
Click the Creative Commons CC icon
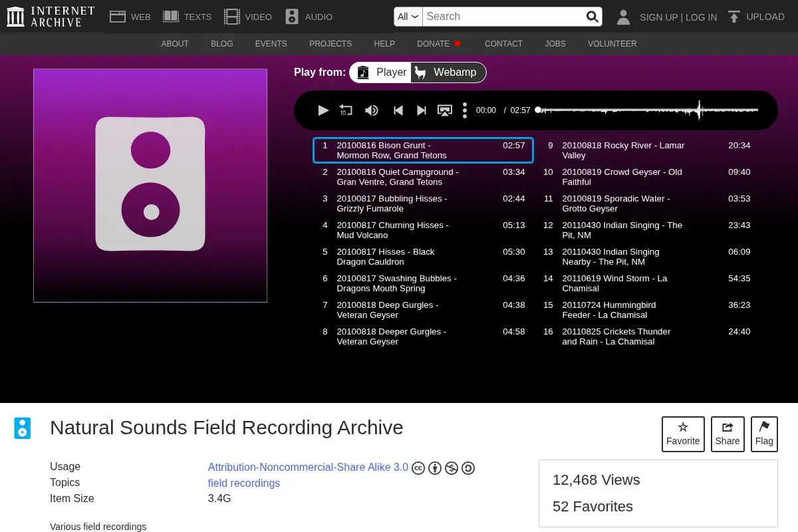point(418,468)
